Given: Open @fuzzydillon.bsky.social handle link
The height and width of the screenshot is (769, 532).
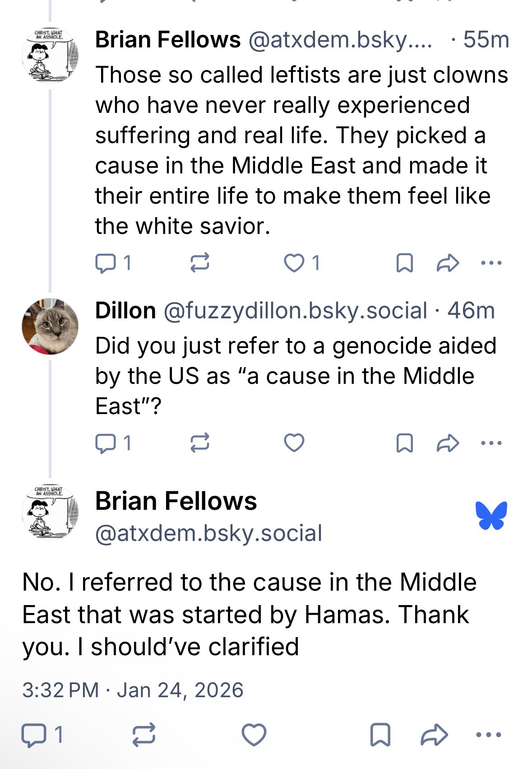Looking at the screenshot, I should (295, 311).
